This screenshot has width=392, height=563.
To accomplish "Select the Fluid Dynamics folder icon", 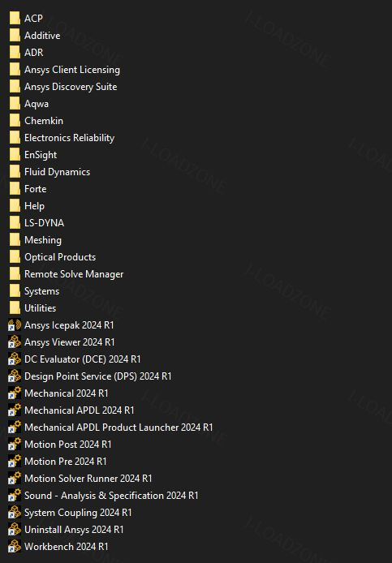I will tap(15, 172).
